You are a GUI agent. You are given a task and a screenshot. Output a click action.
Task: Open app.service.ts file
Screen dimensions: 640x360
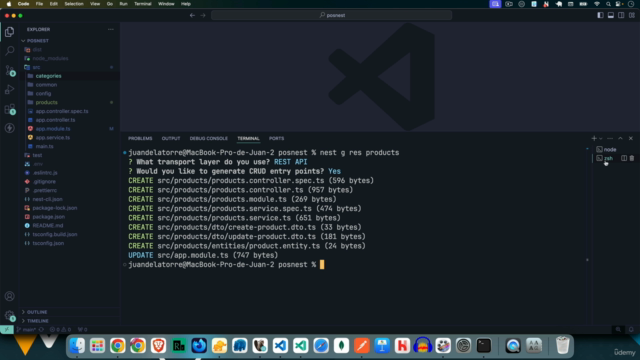tap(53, 138)
